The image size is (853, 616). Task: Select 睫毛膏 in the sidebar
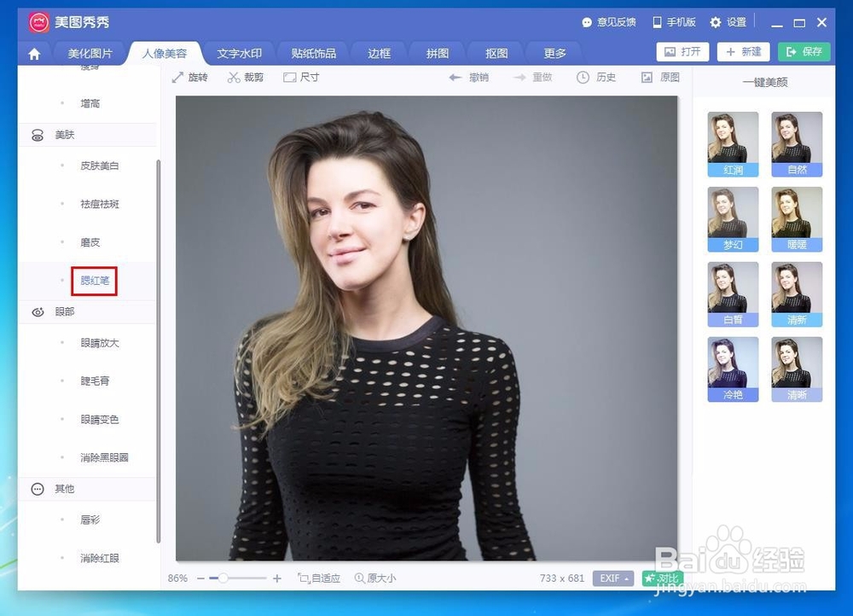click(95, 381)
